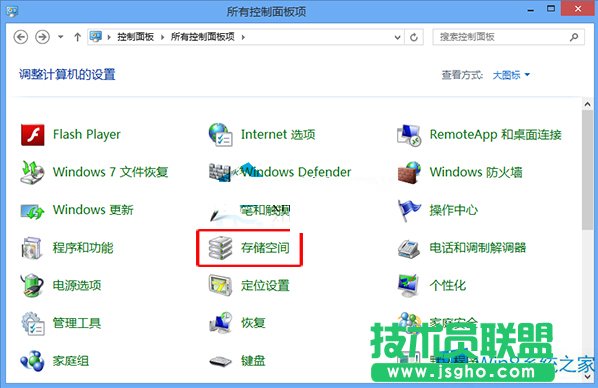The height and width of the screenshot is (388, 598).
Task: Open the Windows 防火墙 brick icon
Action: (409, 172)
